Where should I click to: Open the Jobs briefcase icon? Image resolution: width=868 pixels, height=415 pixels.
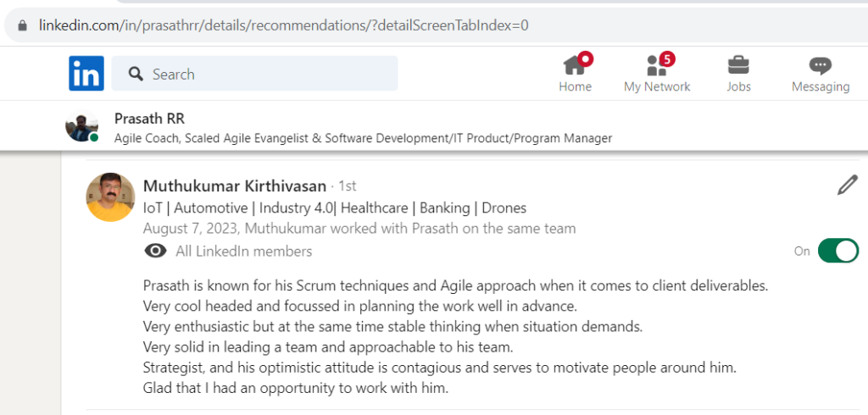[x=738, y=65]
